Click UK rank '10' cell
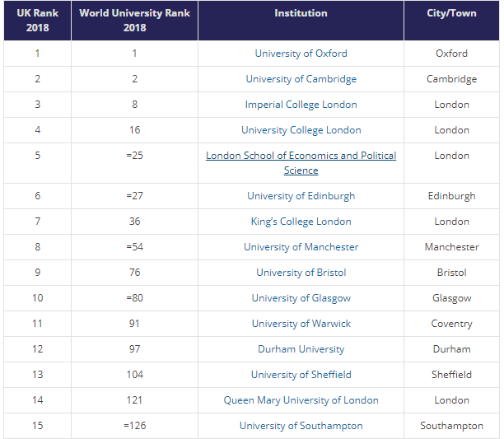The height and width of the screenshot is (439, 504). point(38,298)
